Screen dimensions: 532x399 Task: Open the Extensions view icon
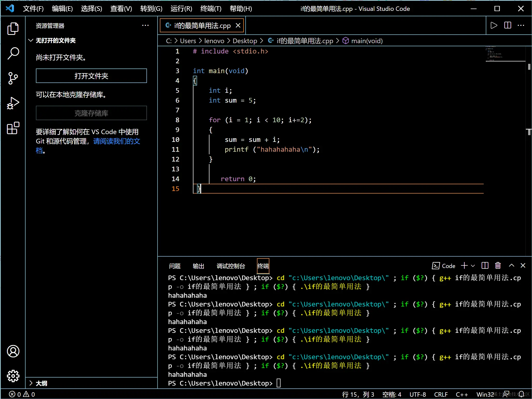pos(13,128)
